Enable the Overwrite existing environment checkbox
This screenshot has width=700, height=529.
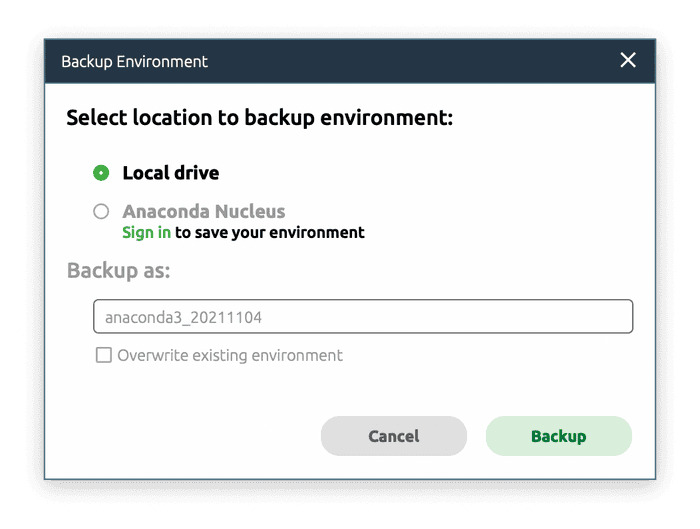click(x=103, y=355)
